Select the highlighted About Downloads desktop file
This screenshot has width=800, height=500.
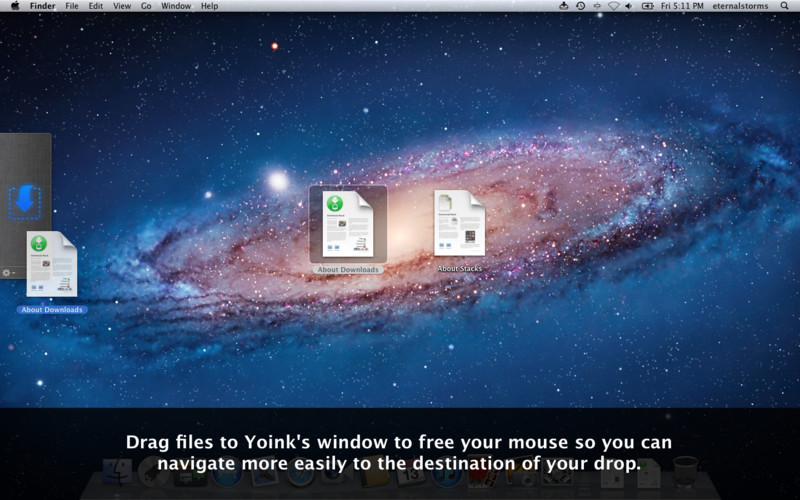pyautogui.click(x=347, y=224)
